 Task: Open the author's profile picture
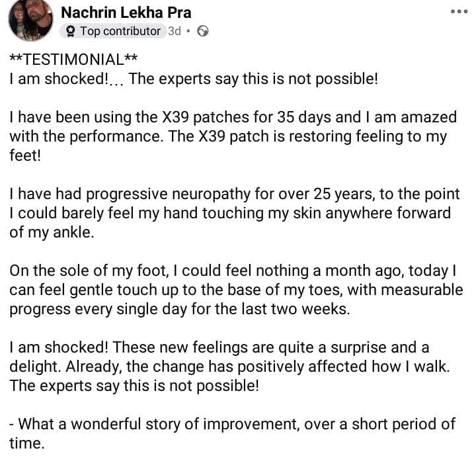[30, 19]
